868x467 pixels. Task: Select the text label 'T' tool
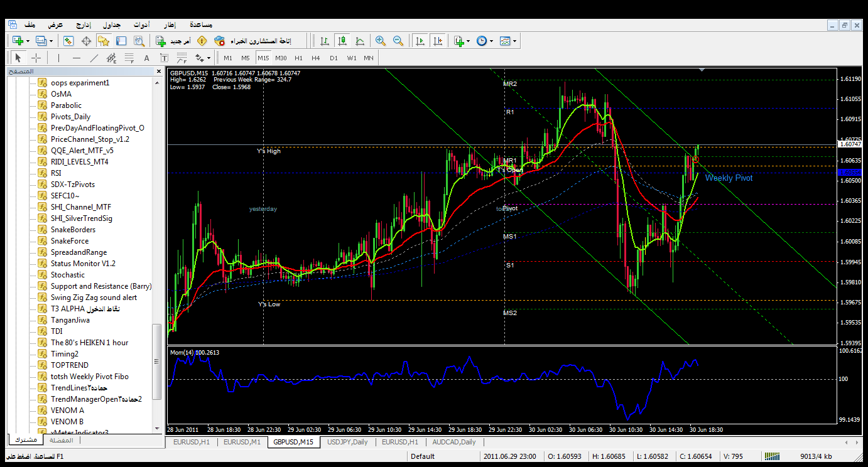point(165,58)
